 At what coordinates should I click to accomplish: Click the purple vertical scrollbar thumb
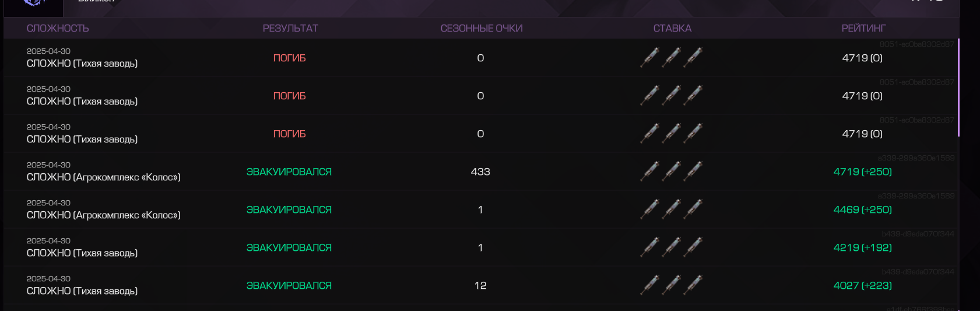tap(958, 88)
